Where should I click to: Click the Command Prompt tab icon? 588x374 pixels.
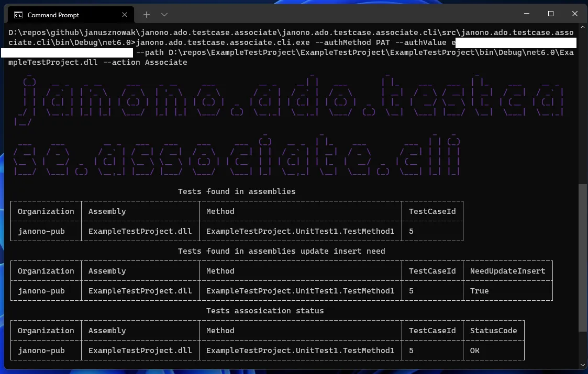click(x=18, y=15)
